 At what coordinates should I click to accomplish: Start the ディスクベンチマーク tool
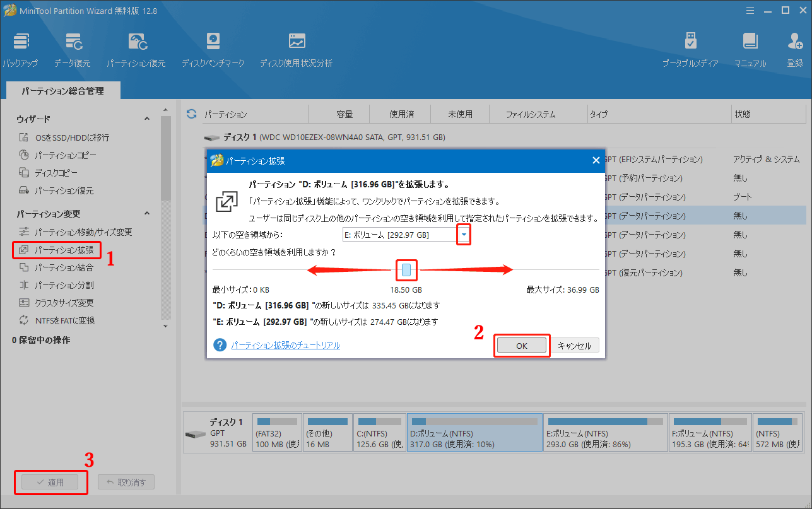pyautogui.click(x=213, y=49)
